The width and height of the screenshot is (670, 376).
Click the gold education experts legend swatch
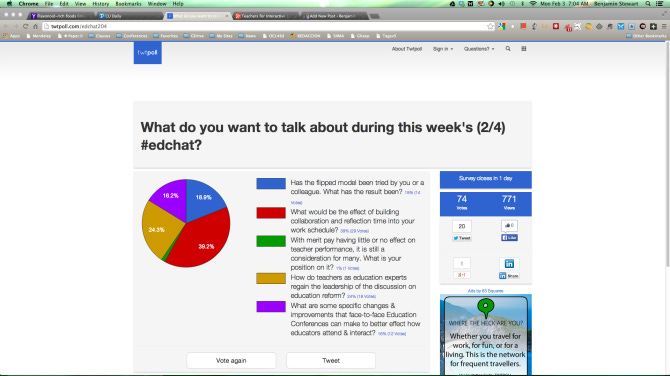click(x=271, y=278)
